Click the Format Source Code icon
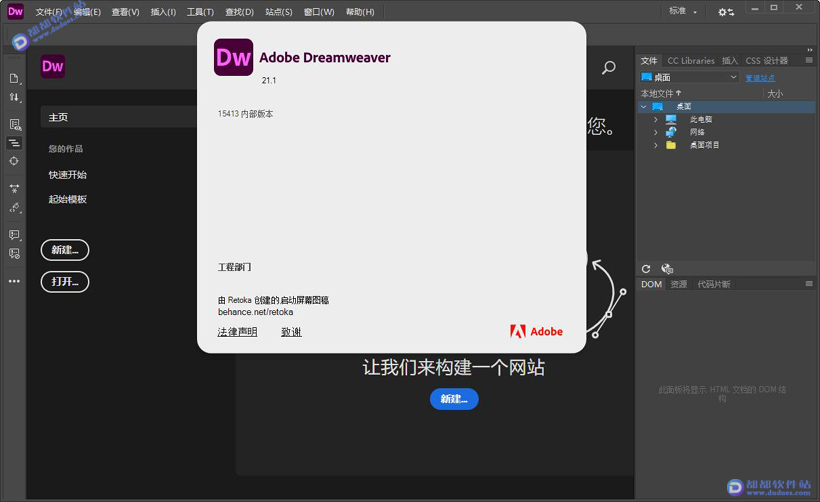Viewport: 820px width, 502px height. click(14, 208)
